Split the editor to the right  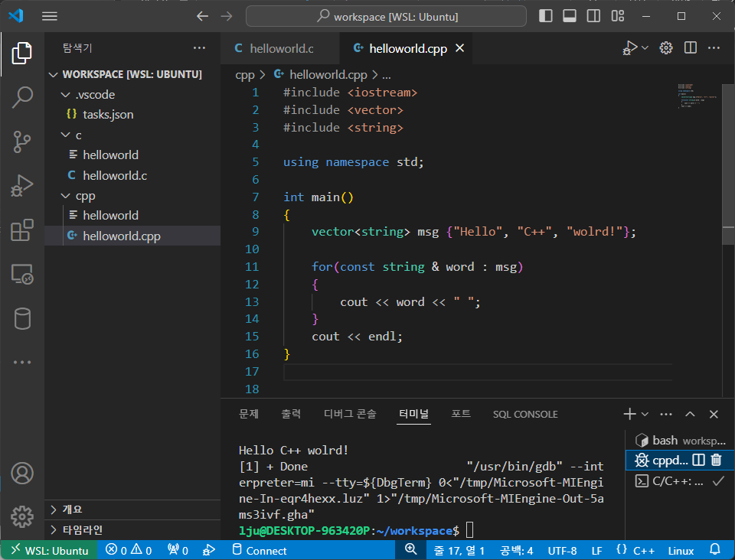coord(691,47)
